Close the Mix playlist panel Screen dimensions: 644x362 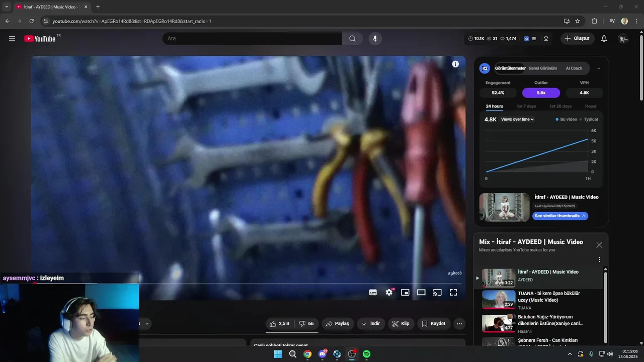pos(599,245)
